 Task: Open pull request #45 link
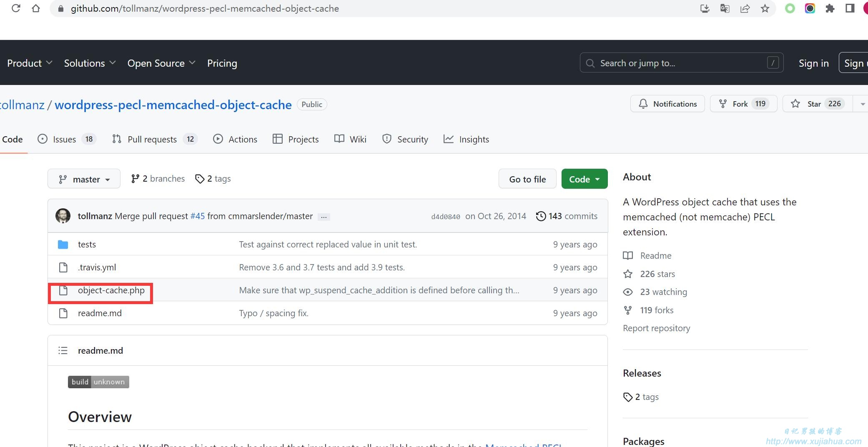(198, 216)
